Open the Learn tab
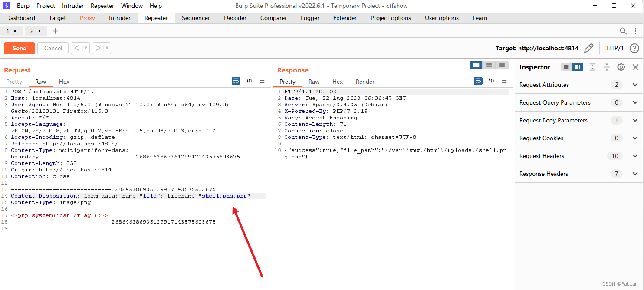The height and width of the screenshot is (290, 644). [480, 18]
